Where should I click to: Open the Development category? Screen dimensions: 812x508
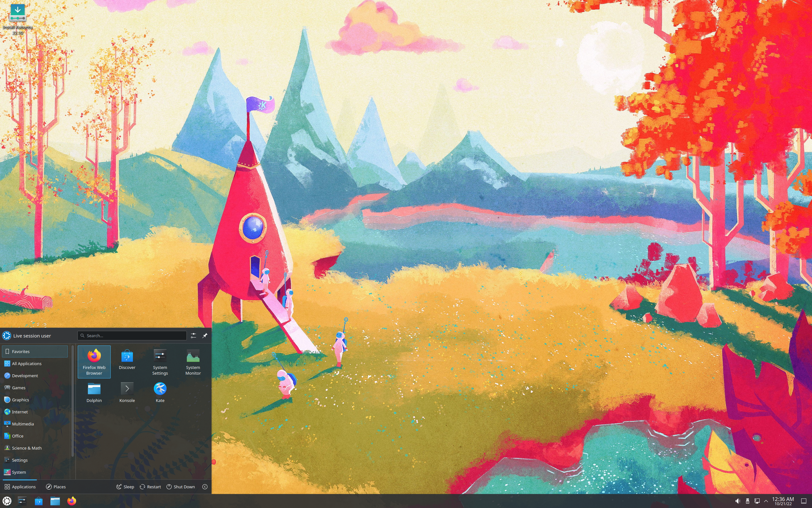point(35,376)
